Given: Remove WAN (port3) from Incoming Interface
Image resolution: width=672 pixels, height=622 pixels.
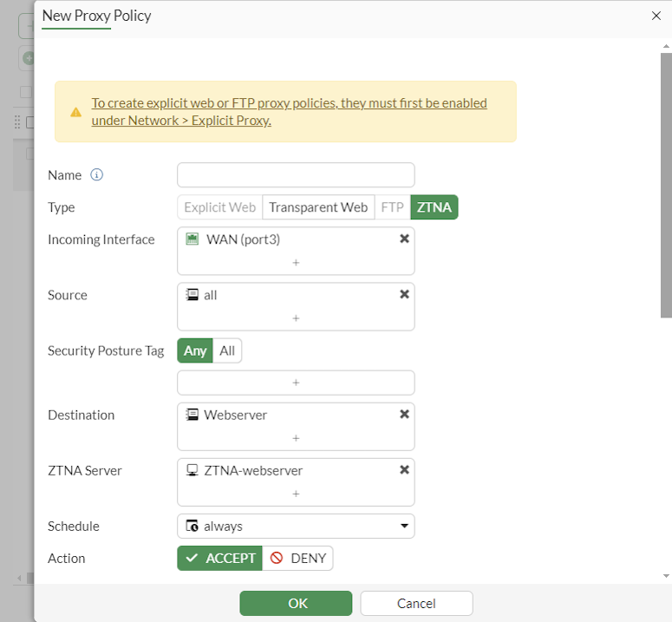Looking at the screenshot, I should click(x=404, y=239).
